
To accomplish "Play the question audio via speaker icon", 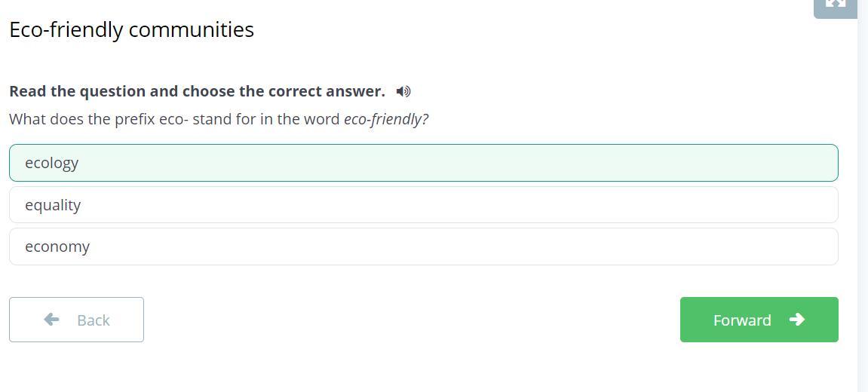I will point(403,91).
